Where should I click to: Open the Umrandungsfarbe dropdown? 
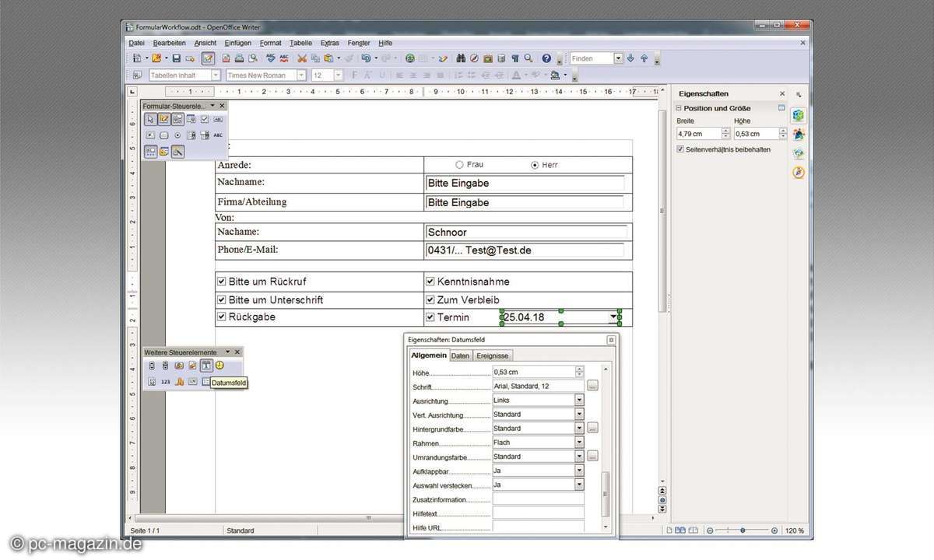(x=579, y=457)
